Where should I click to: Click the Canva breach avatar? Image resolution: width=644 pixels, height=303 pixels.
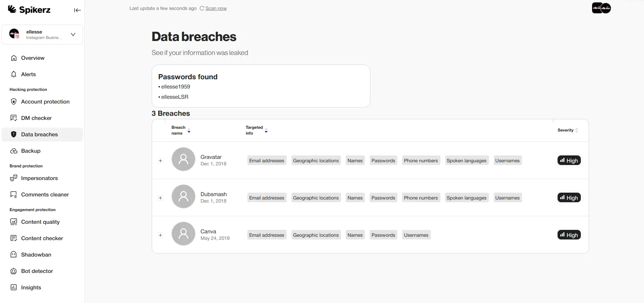(x=183, y=234)
